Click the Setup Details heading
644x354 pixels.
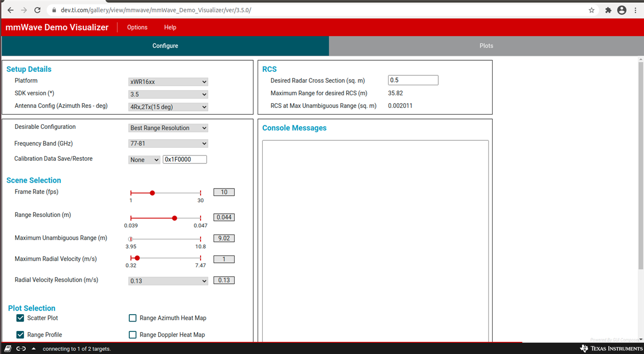[x=29, y=69]
